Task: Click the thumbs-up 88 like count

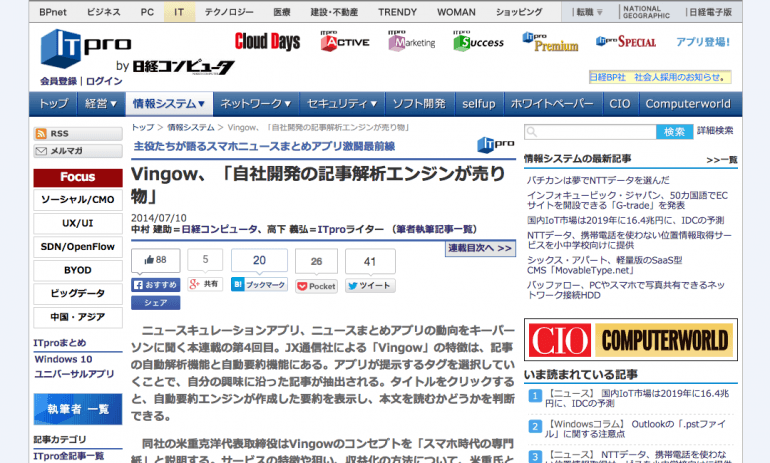Action: (x=156, y=260)
